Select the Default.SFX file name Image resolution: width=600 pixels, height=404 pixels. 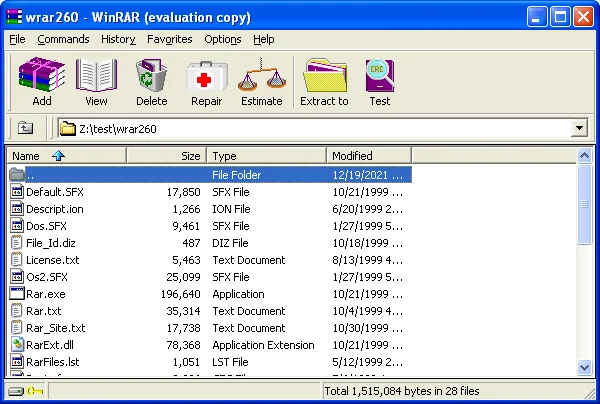tap(55, 192)
